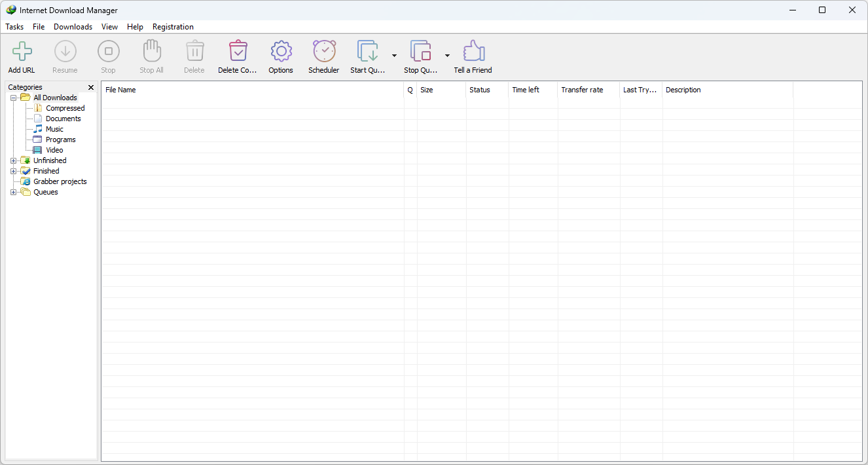Viewport: 868px width, 465px height.
Task: Select the Finished label in tree
Action: click(x=46, y=171)
